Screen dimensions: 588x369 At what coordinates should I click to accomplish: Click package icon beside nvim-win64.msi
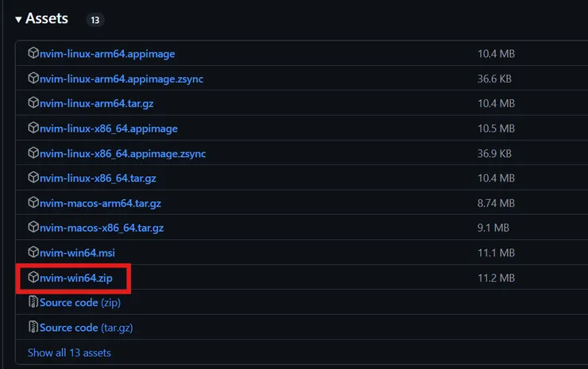33,252
